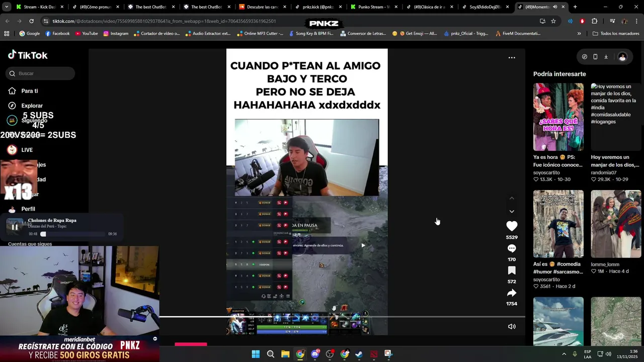This screenshot has height=362, width=644.
Task: Switch to the pnkz.kick tab
Action: [x=318, y=7]
